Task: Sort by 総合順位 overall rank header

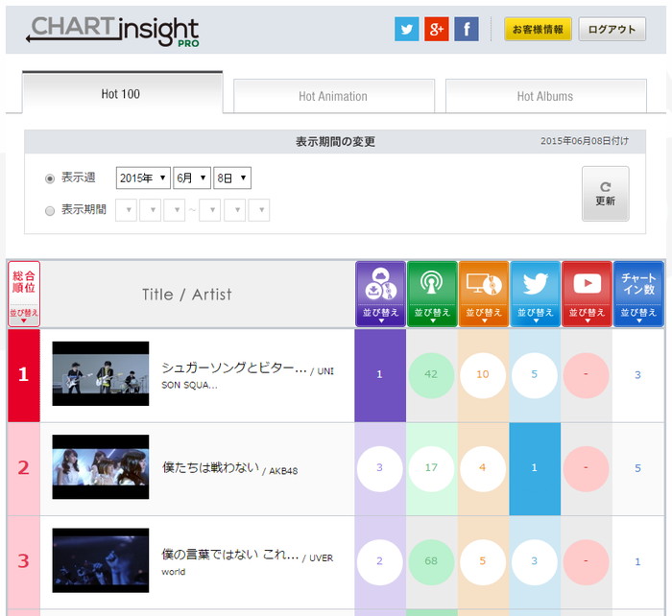Action: (24, 295)
